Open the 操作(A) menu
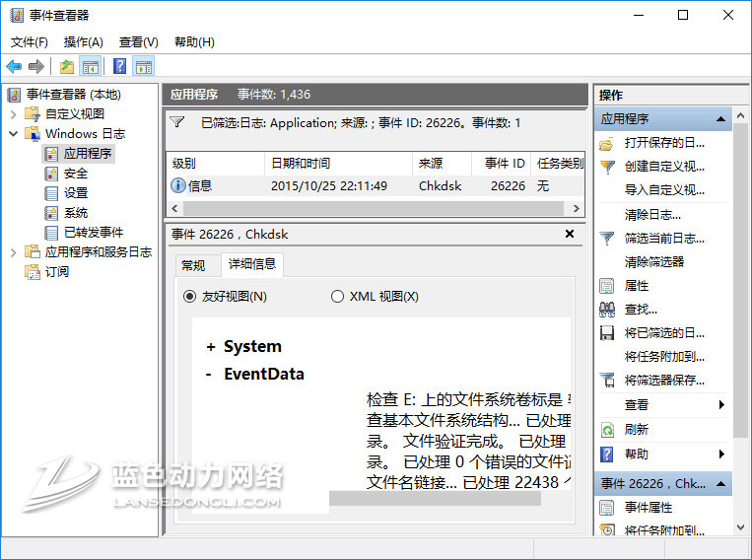This screenshot has height=560, width=752. click(83, 42)
